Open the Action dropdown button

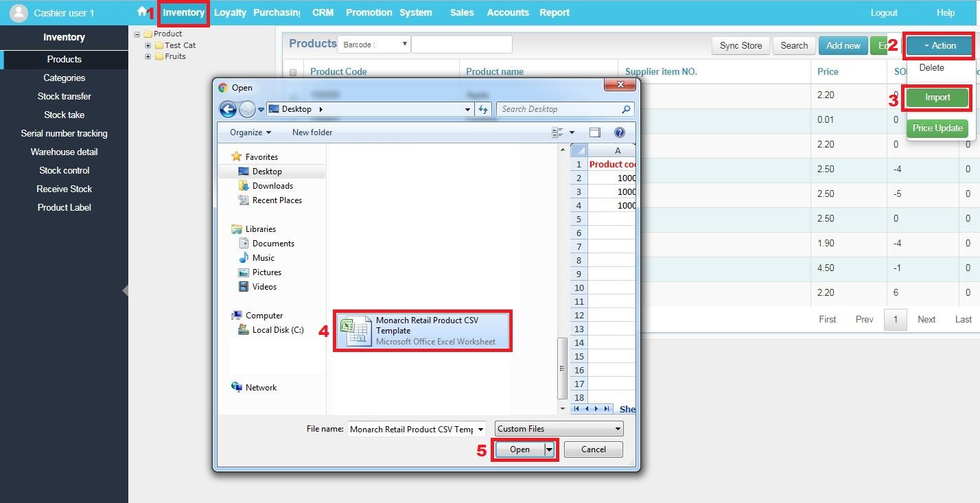[x=939, y=46]
